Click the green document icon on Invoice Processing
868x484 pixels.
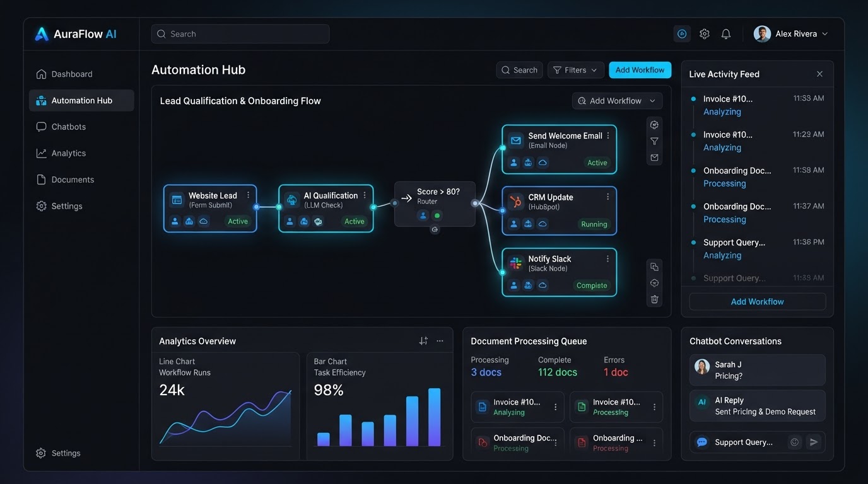tap(582, 407)
